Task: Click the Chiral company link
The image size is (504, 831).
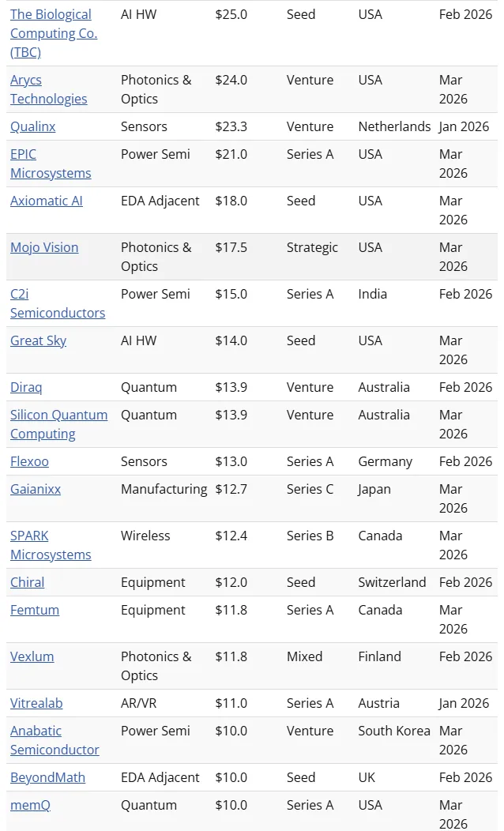Action: (28, 582)
